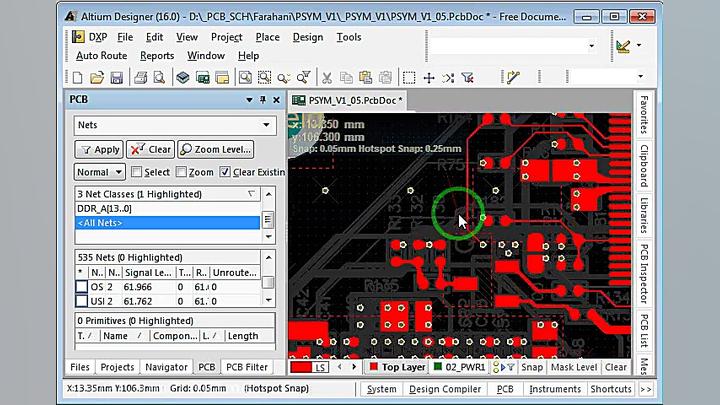
Task: Step to next layer tab arrow
Action: click(x=354, y=367)
